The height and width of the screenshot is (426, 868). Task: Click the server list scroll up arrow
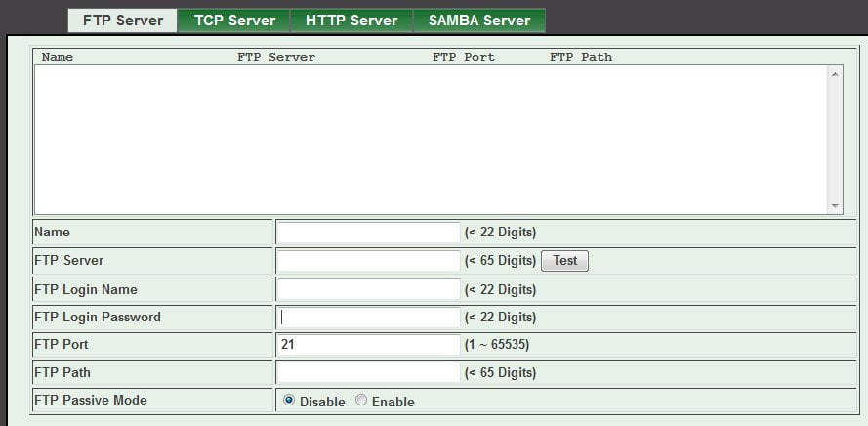[835, 74]
